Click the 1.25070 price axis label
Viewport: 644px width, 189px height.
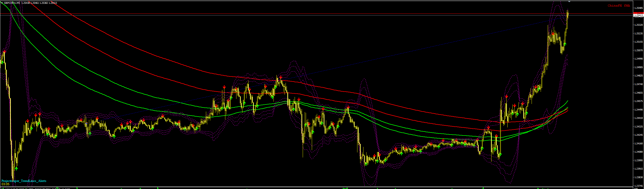pyautogui.click(x=638, y=50)
